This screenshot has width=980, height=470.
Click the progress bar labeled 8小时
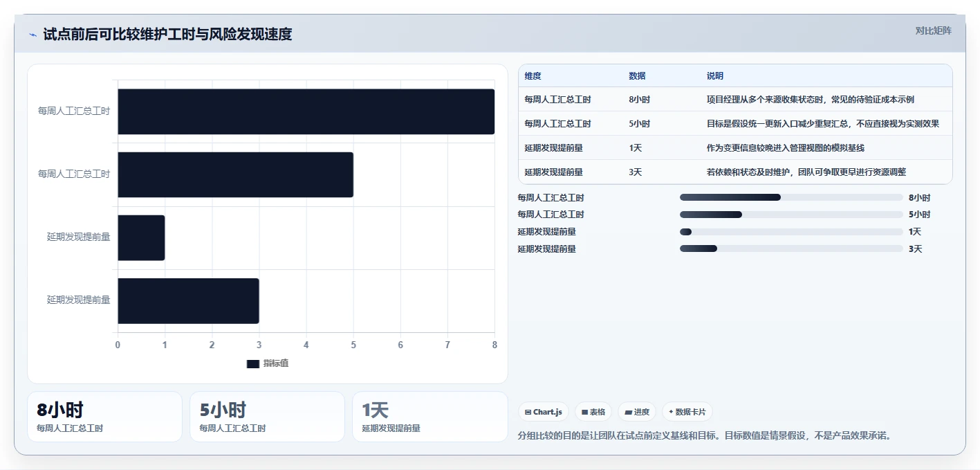791,197
